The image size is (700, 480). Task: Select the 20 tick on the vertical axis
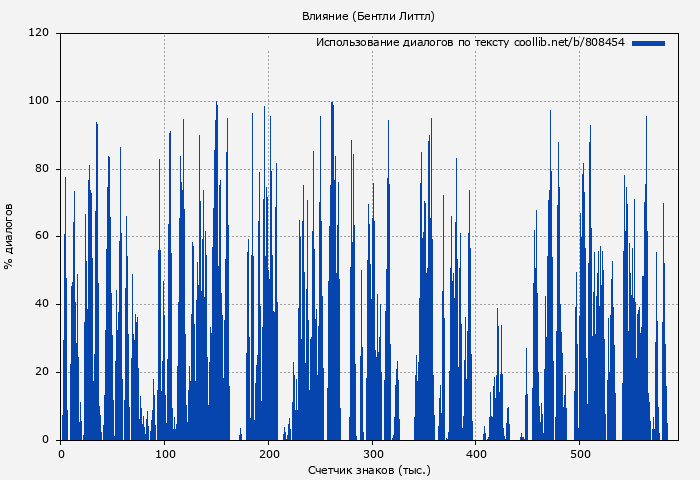[x=42, y=372]
